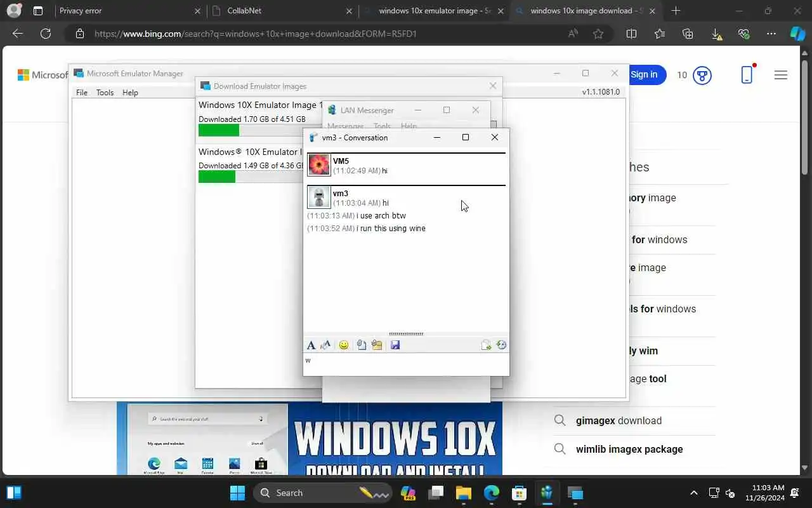This screenshot has width=812, height=508.
Task: Click the send file paperclip icon
Action: pyautogui.click(x=361, y=345)
